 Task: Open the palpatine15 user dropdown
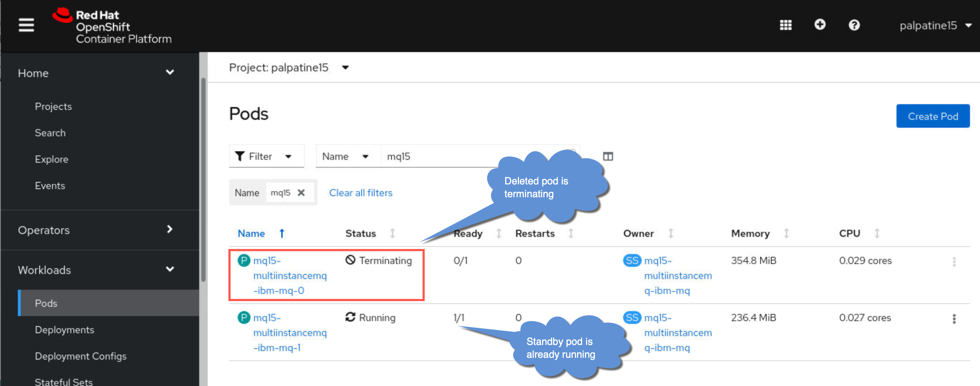click(935, 25)
